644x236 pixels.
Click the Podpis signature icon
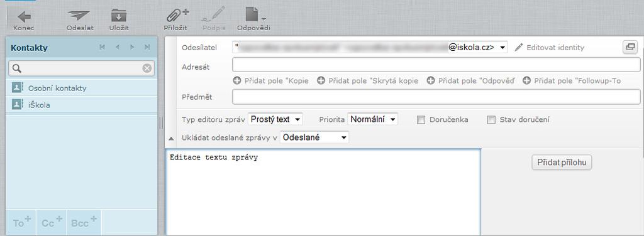point(214,15)
